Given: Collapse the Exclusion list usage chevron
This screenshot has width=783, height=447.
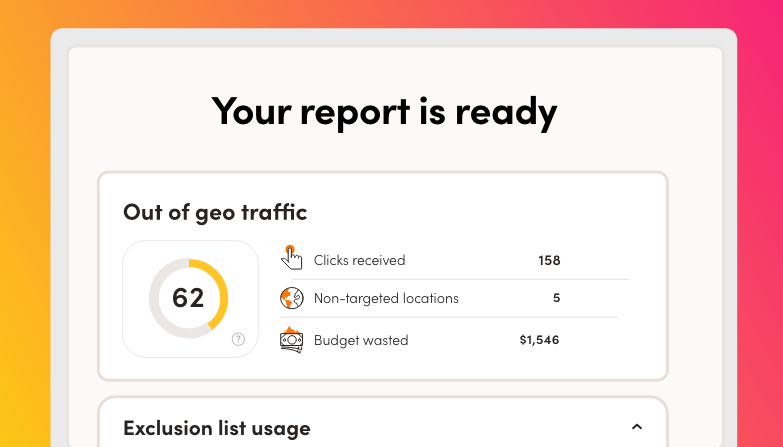Looking at the screenshot, I should pos(637,428).
